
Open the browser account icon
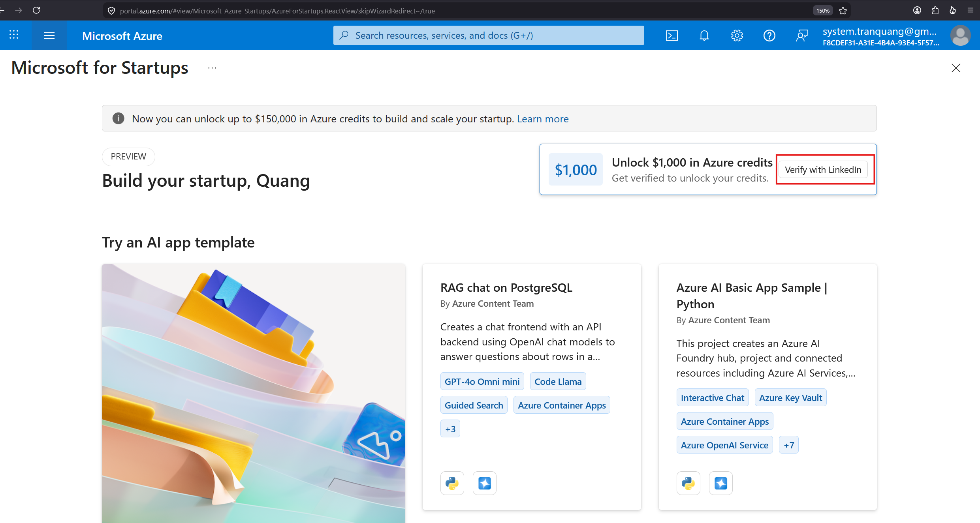pos(917,11)
